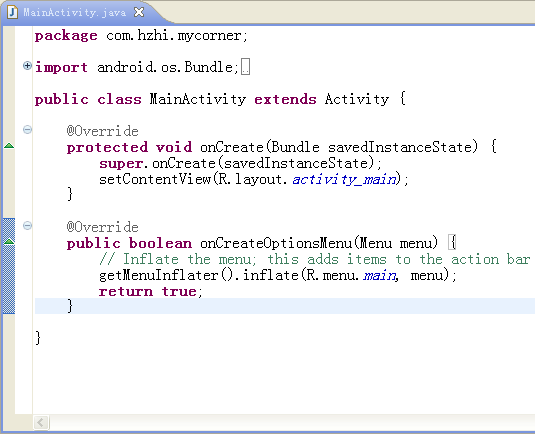
Task: Click 'super' keyword in onCreate body
Action: click(121, 164)
